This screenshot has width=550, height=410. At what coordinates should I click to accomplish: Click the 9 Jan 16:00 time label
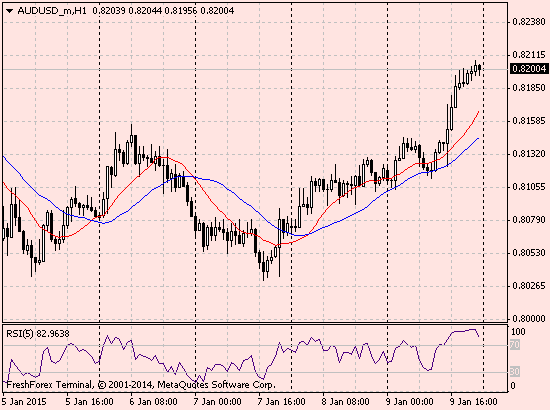pyautogui.click(x=474, y=402)
